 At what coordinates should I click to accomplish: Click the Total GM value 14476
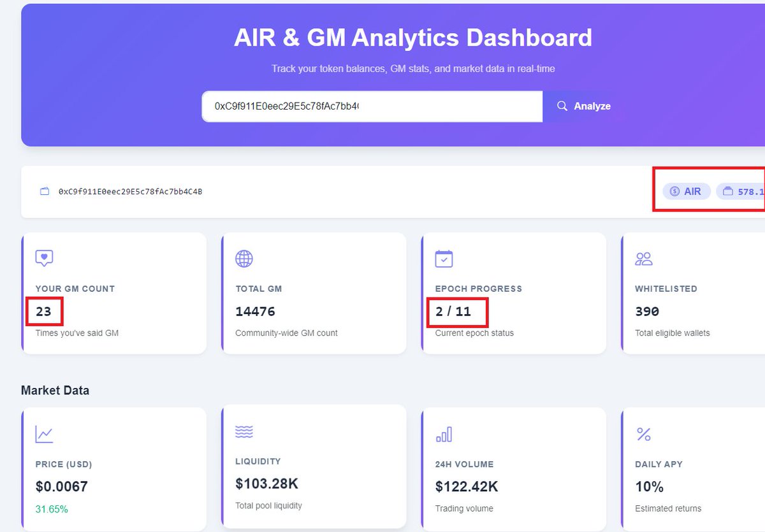pos(255,312)
